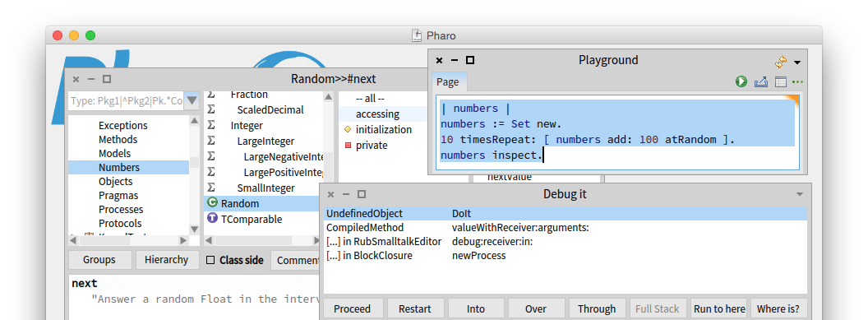This screenshot has height=320, width=868.
Task: Click the Through debugger button
Action: point(597,309)
